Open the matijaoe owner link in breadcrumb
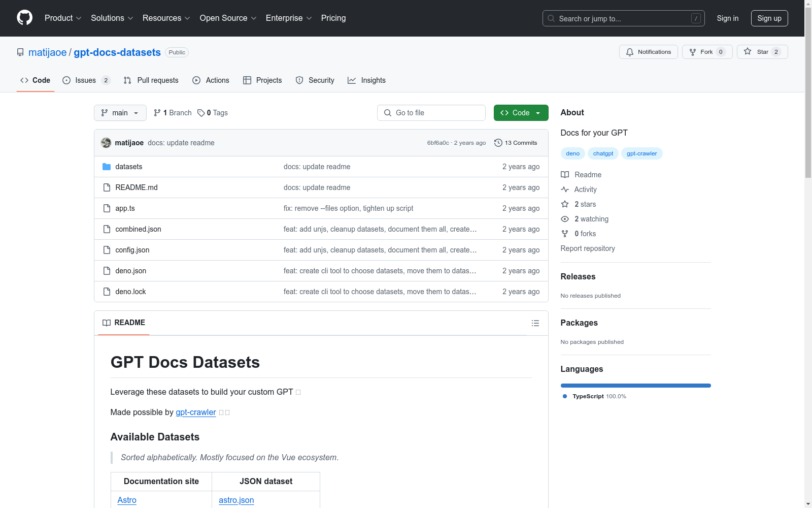The height and width of the screenshot is (508, 812). coord(47,52)
